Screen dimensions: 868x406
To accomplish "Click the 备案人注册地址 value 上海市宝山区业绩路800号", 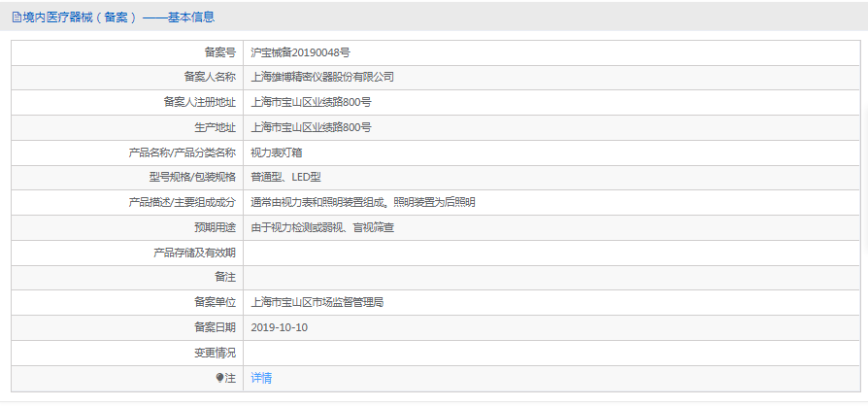I will [x=311, y=102].
